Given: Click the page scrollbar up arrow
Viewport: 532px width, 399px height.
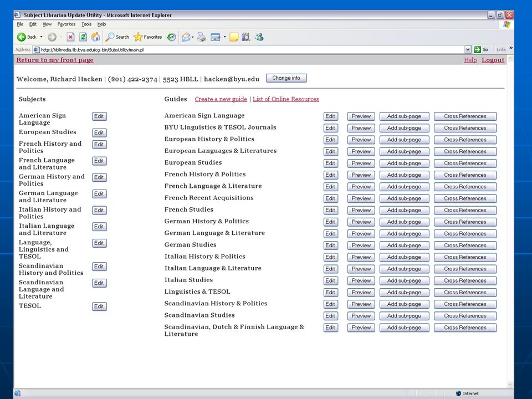Looking at the screenshot, I should point(510,58).
